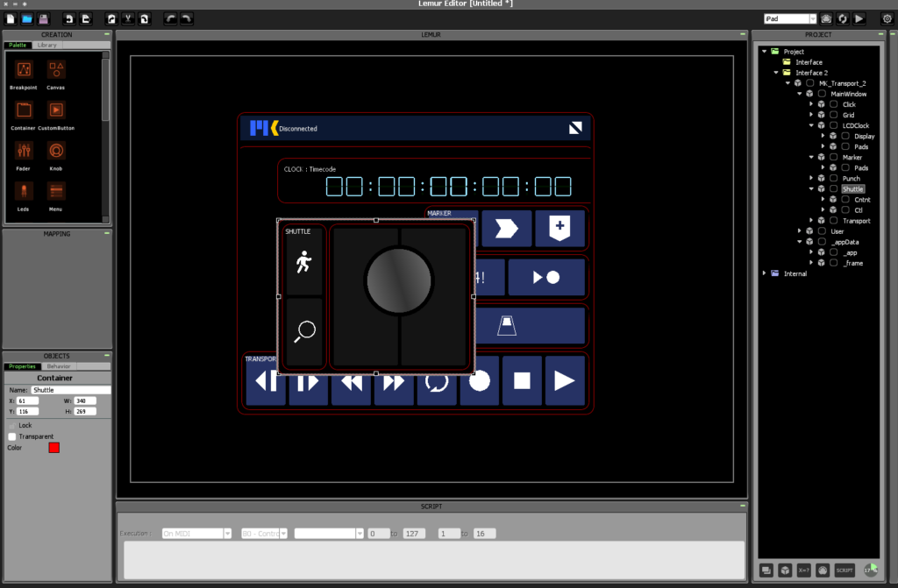
Task: Click the X=? expression button
Action: 804,570
